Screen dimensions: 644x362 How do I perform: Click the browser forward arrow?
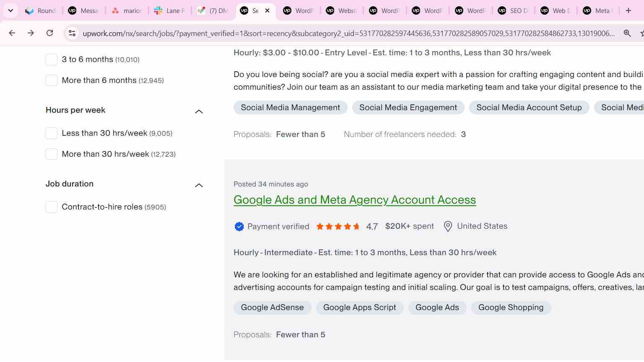pyautogui.click(x=31, y=33)
